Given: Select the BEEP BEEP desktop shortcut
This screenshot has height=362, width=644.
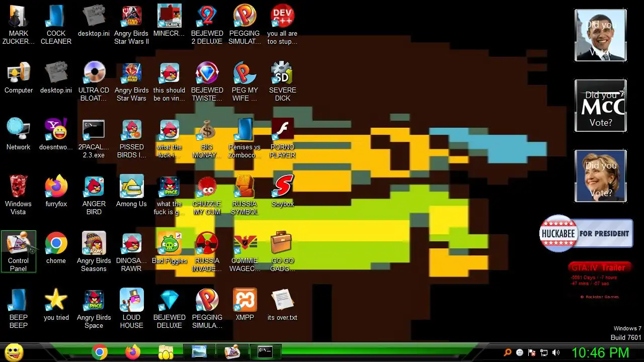Looking at the screenshot, I should pos(19,308).
